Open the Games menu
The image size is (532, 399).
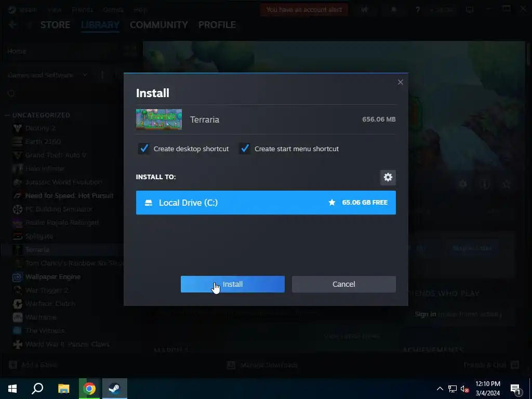113,9
